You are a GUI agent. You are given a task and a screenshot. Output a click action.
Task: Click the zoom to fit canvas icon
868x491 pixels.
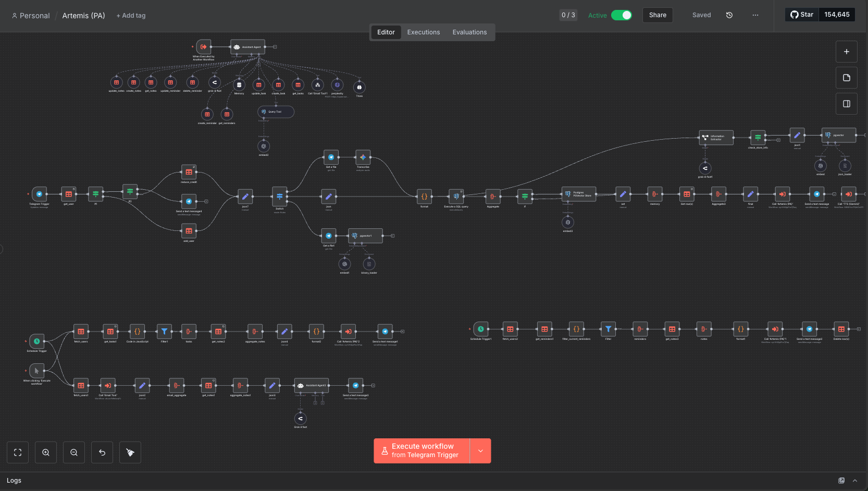point(18,452)
